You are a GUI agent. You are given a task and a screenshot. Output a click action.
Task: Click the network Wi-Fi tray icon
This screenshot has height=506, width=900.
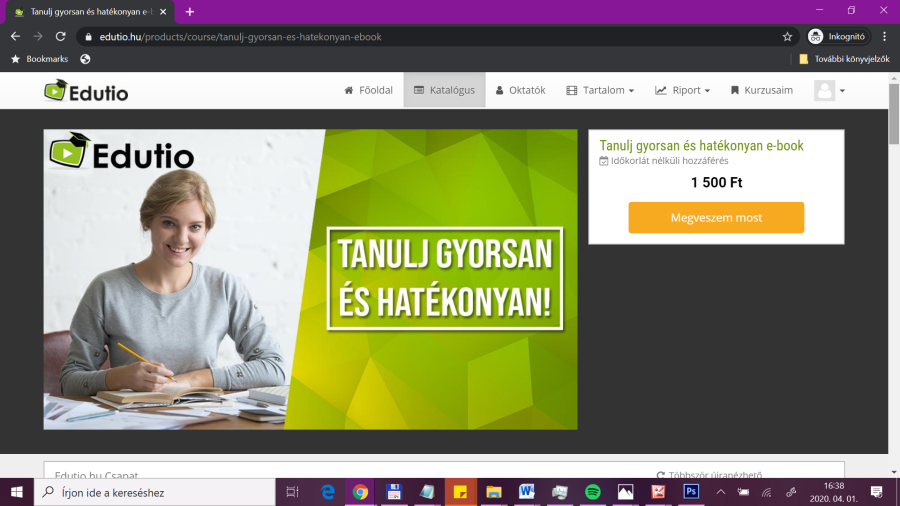pos(767,492)
